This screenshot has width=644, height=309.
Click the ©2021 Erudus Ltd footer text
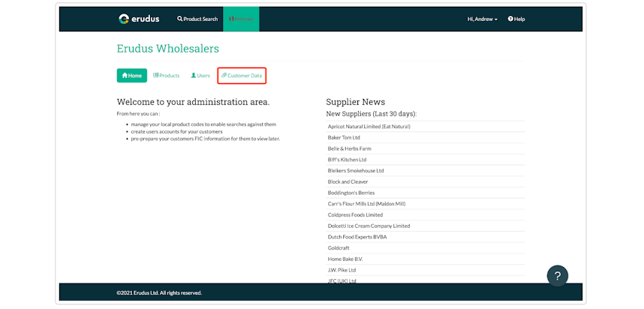pyautogui.click(x=159, y=293)
